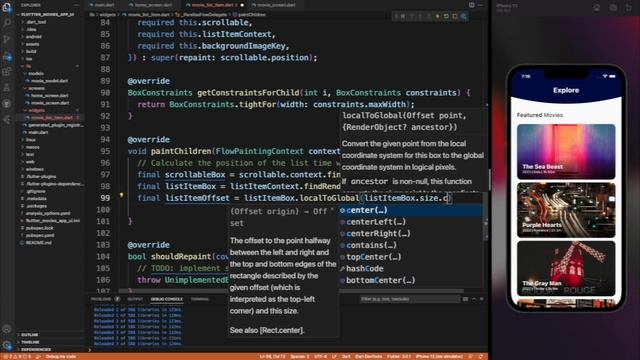Viewport: 640px width, 360px height.
Task: Open the TERMINAL panel tab
Action: 200,299
